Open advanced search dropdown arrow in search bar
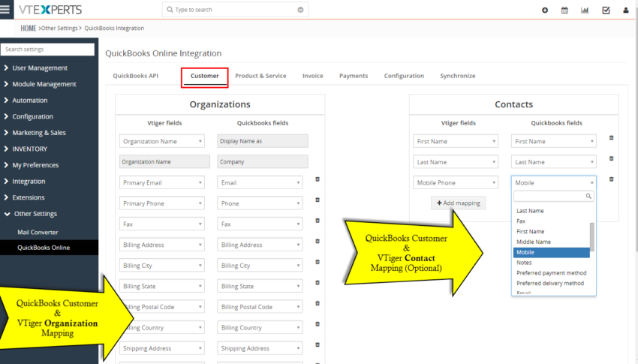 pyautogui.click(x=300, y=10)
